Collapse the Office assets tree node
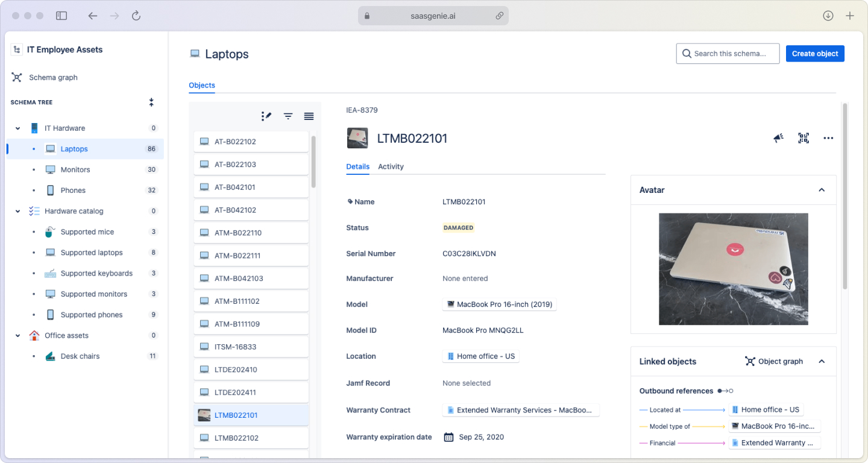This screenshot has height=463, width=868. 17,336
